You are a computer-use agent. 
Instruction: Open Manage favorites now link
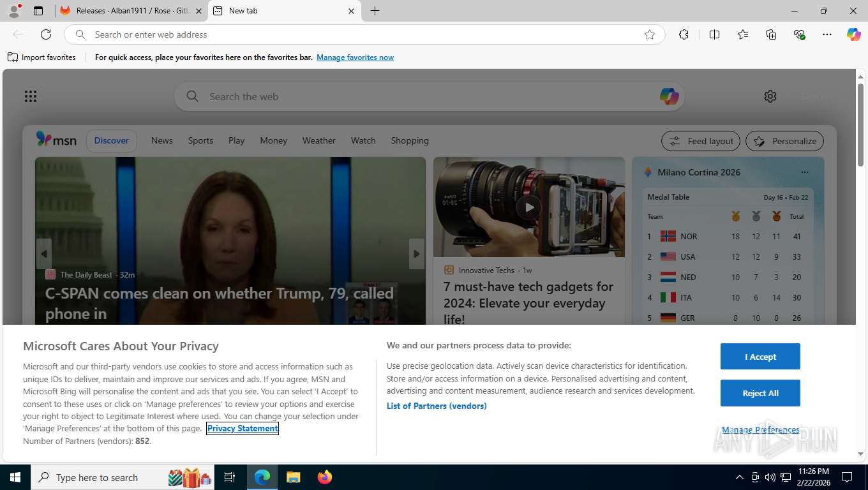tap(355, 57)
